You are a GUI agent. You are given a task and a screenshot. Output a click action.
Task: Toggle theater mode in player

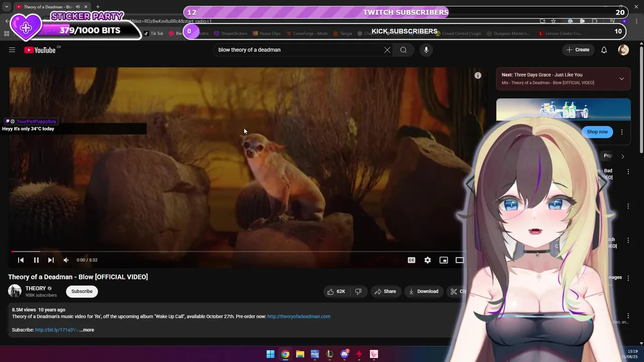[x=459, y=260]
